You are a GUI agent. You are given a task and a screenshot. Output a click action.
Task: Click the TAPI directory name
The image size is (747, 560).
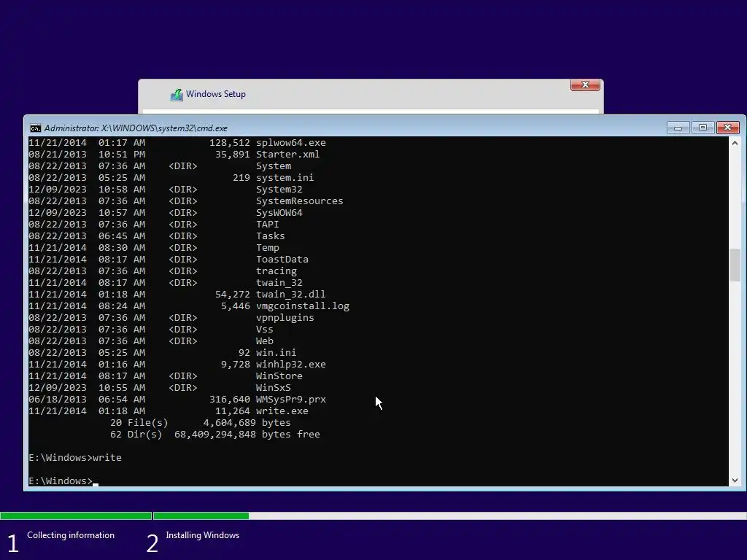pyautogui.click(x=267, y=225)
